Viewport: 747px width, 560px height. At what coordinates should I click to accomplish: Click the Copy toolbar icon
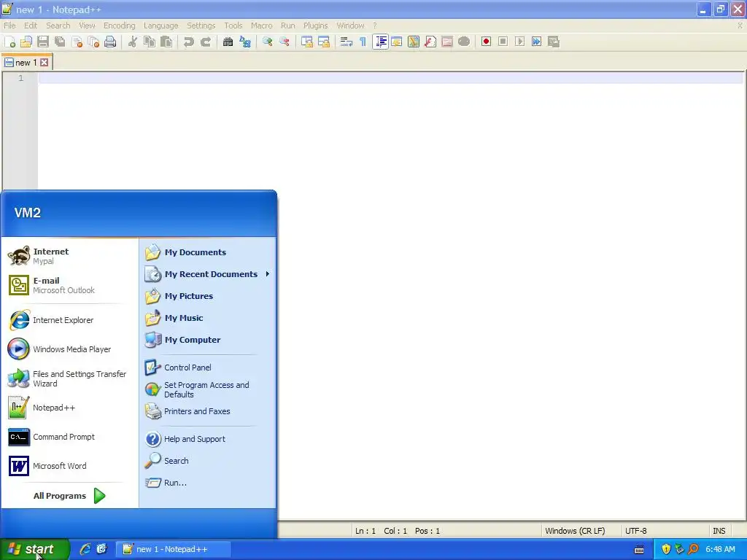click(150, 42)
